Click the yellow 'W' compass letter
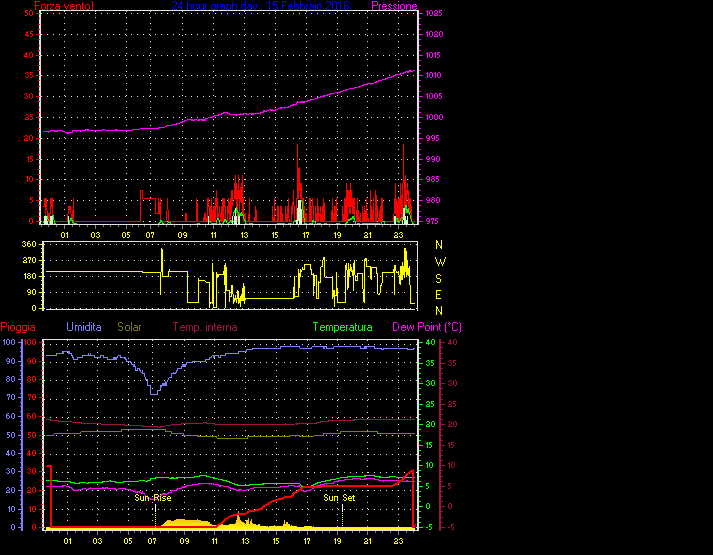 click(440, 262)
